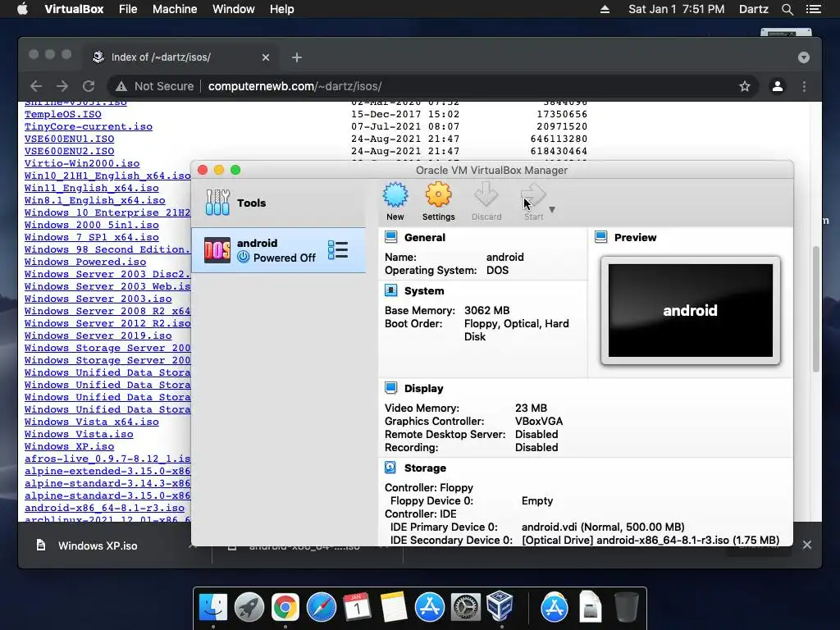The width and height of the screenshot is (840, 630).
Task: Click the Dartz user name in menu bar
Action: pos(753,9)
